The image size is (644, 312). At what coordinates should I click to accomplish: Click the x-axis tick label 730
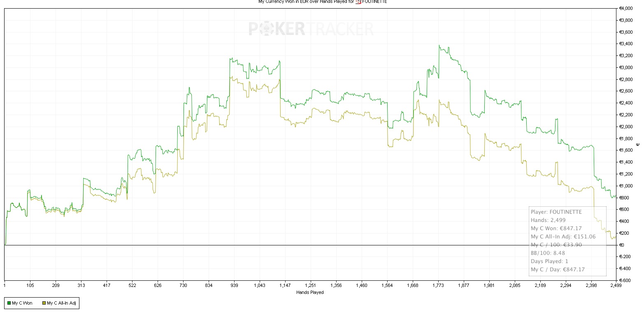click(184, 285)
